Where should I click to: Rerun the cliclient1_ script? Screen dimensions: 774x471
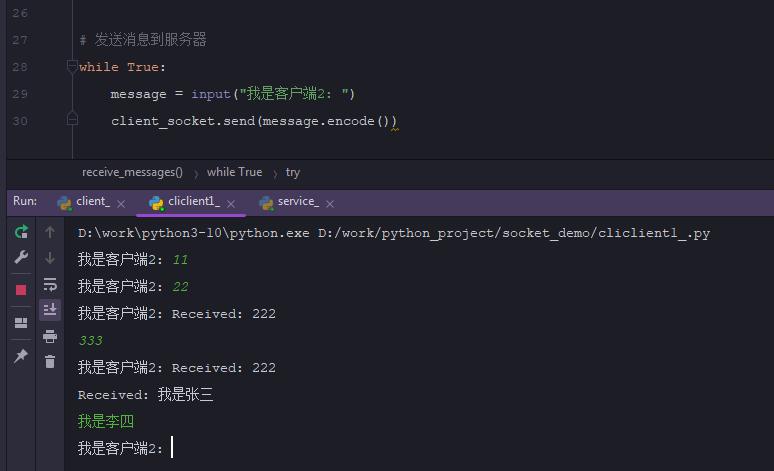[x=21, y=232]
